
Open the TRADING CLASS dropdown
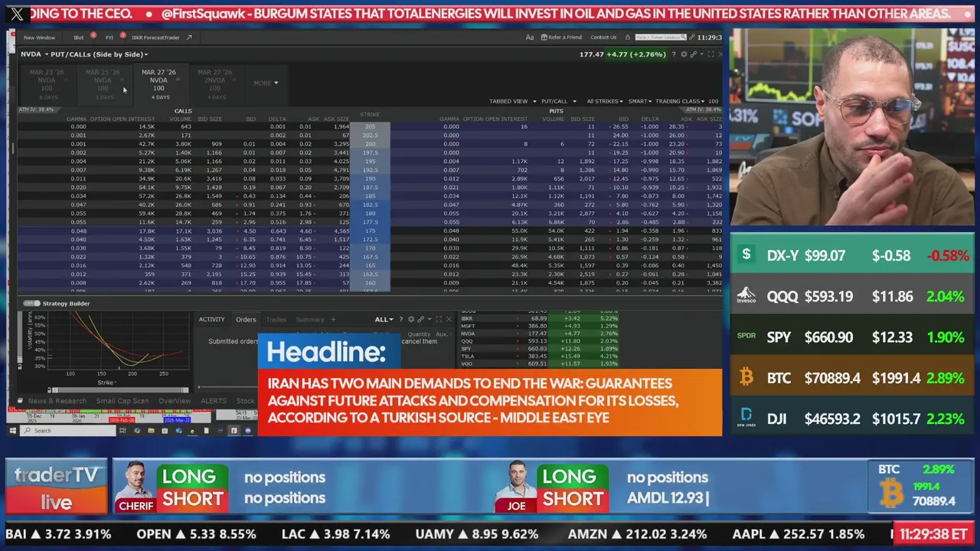coord(681,101)
